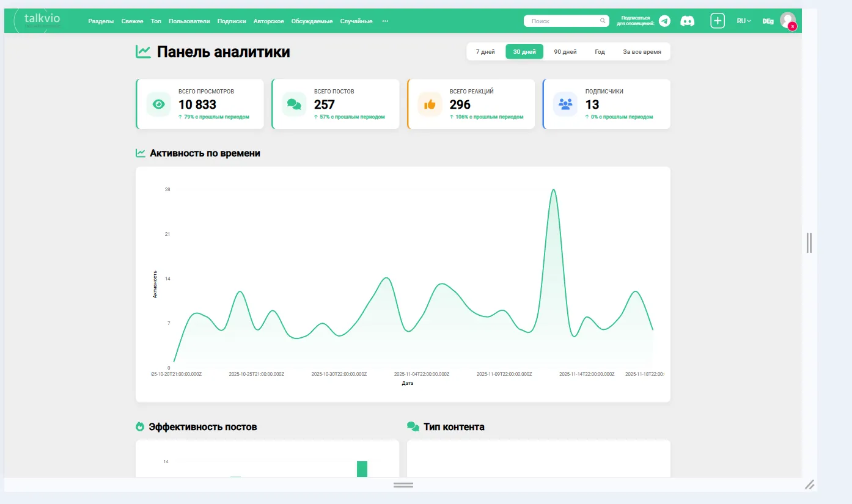Click the chat bubbles posts card icon
Image resolution: width=852 pixels, height=504 pixels.
[294, 104]
